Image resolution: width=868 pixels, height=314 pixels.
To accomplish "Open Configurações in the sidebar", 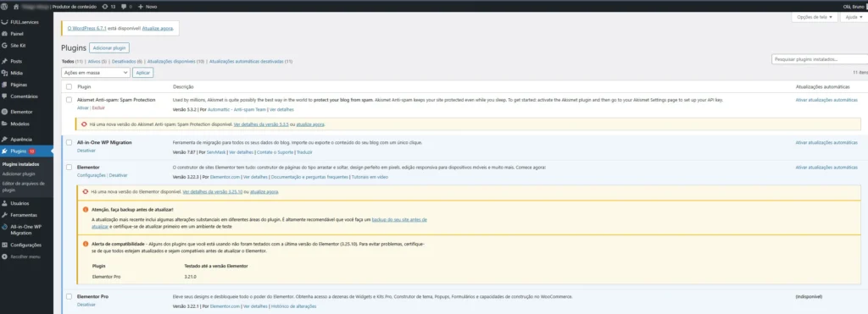I will point(26,245).
